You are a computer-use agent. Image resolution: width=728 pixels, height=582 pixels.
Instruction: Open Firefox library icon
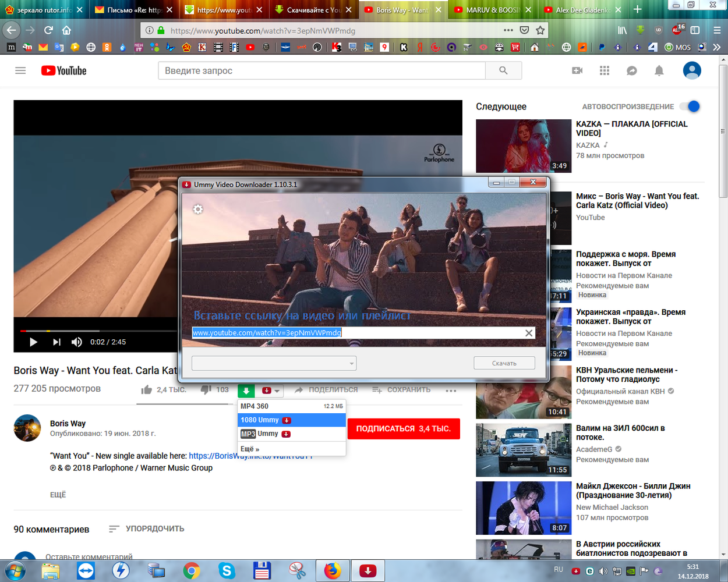[x=623, y=30]
